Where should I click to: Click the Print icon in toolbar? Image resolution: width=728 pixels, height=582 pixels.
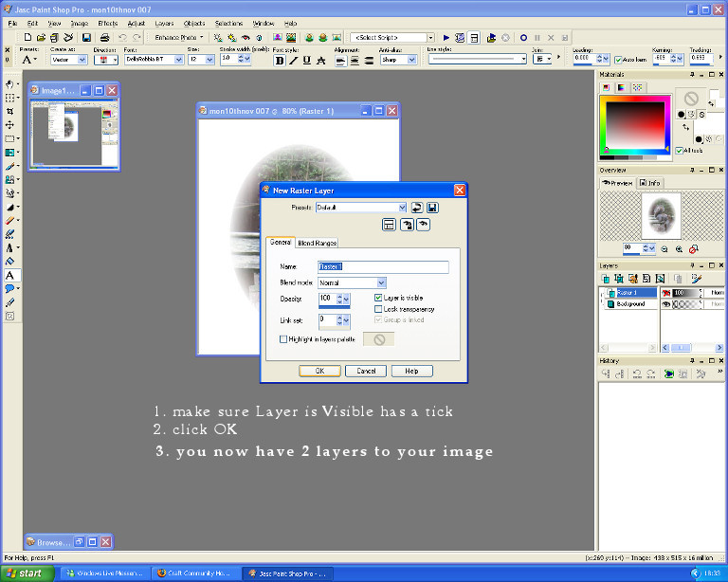tap(105, 38)
